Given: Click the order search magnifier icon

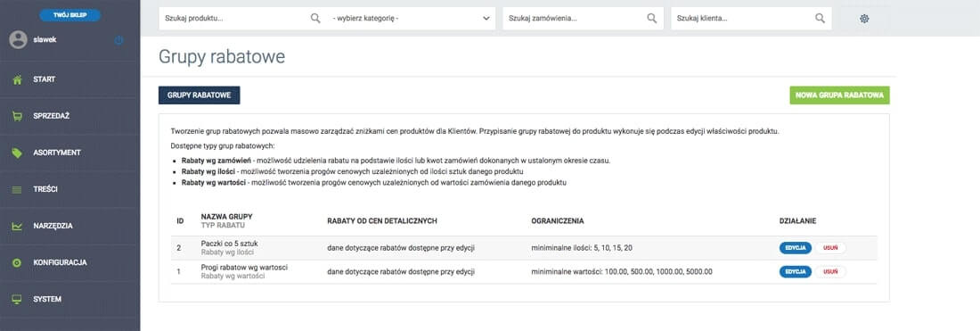Looking at the screenshot, I should 652,18.
